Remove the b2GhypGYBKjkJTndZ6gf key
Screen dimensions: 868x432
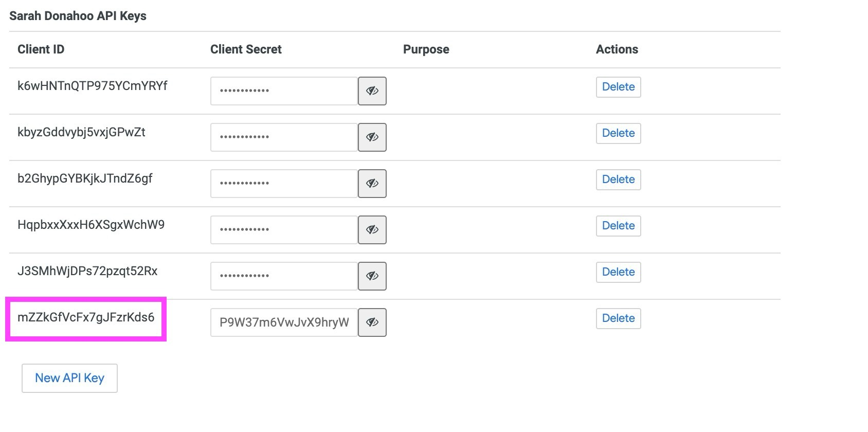618,179
